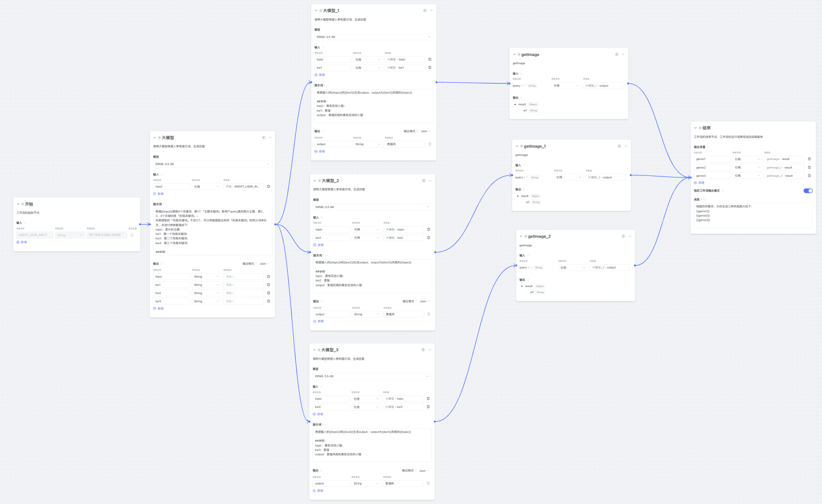Add new input via 新增 in 大模型 inputs
The width and height of the screenshot is (822, 504).
pyautogui.click(x=158, y=194)
